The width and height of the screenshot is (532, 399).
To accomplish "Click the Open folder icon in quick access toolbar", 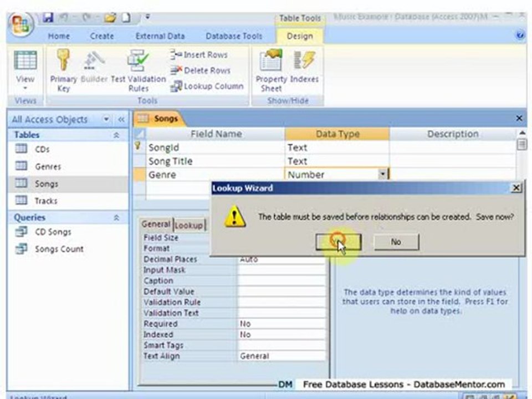I will (110, 17).
